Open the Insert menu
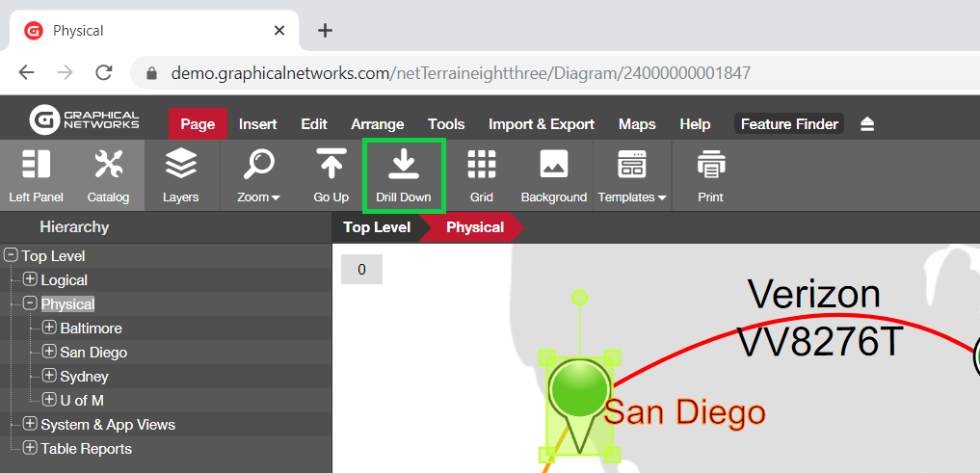 pyautogui.click(x=257, y=124)
